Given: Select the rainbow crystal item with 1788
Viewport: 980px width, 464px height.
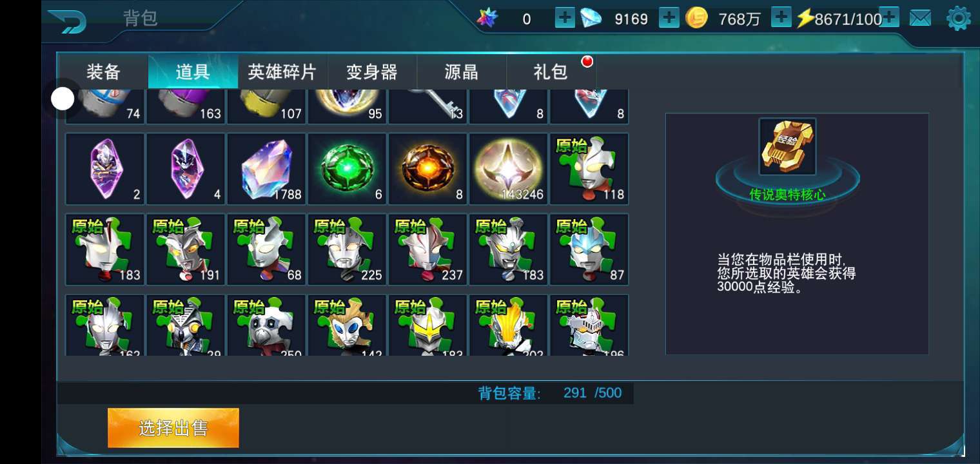Looking at the screenshot, I should [x=266, y=169].
